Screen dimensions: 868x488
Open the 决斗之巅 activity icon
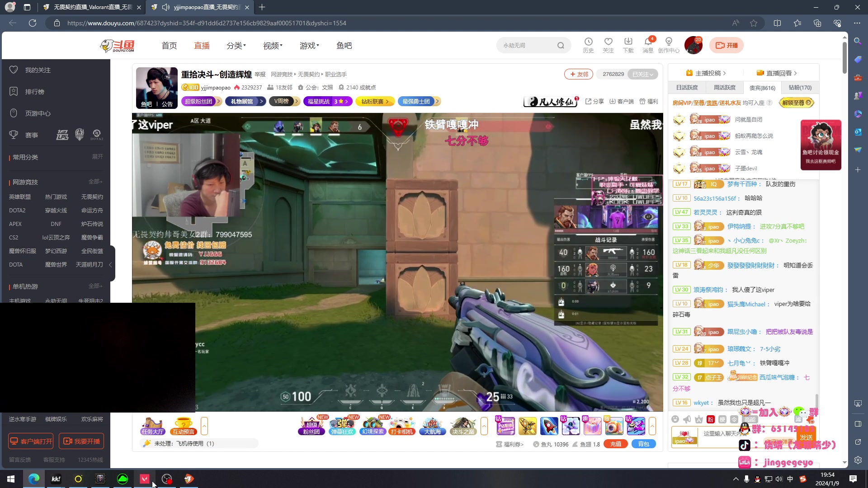pos(463,426)
